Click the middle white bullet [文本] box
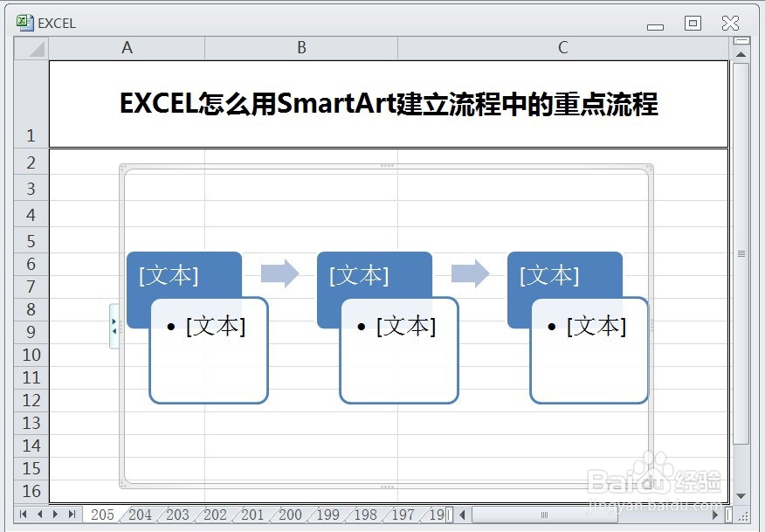 tap(399, 350)
